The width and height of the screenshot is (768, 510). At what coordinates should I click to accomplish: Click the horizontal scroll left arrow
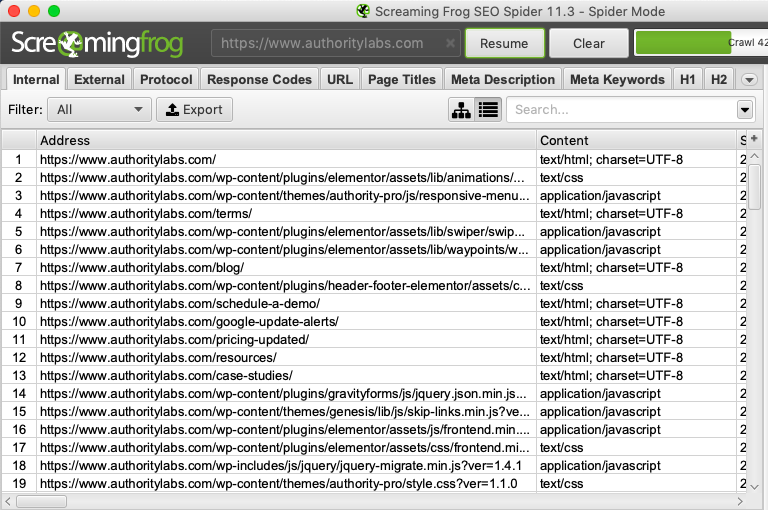(8, 502)
